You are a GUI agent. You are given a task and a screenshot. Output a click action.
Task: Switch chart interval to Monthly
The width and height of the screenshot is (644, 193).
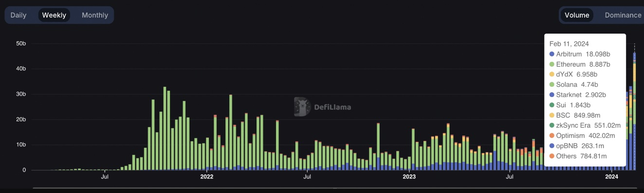tap(95, 15)
